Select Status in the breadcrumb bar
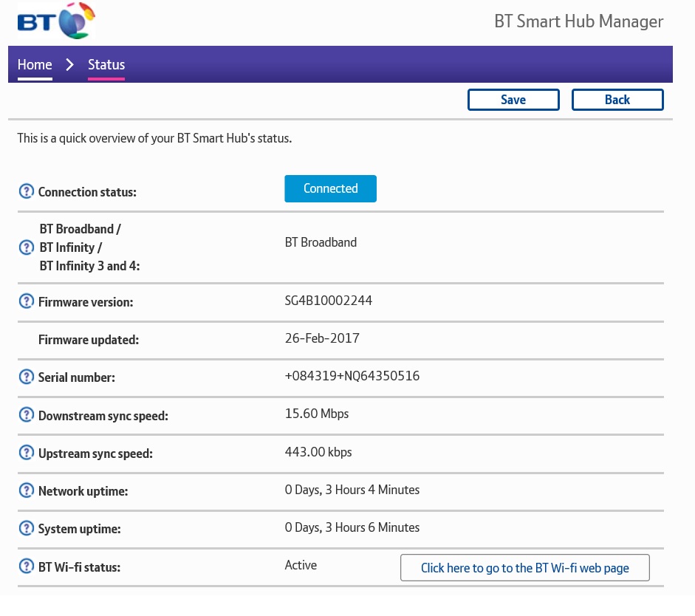 106,64
